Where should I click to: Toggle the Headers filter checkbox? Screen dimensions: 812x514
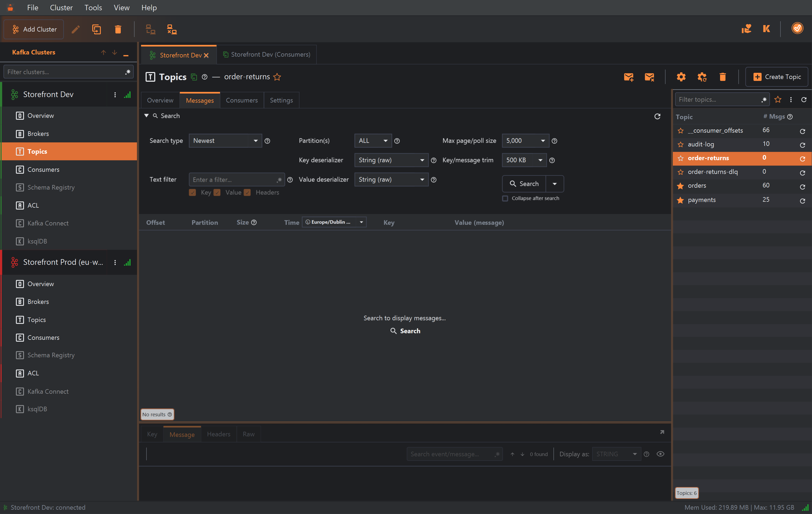click(x=247, y=193)
